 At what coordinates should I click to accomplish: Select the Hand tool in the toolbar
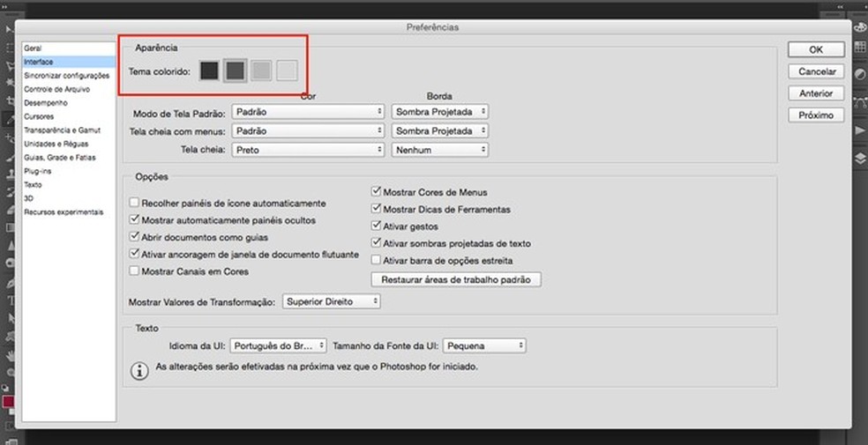tap(8, 355)
